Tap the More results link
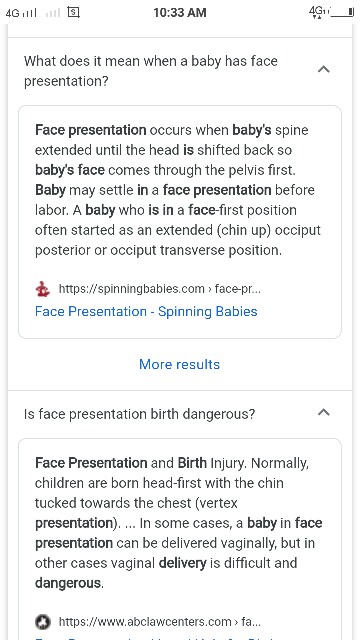 point(180,364)
